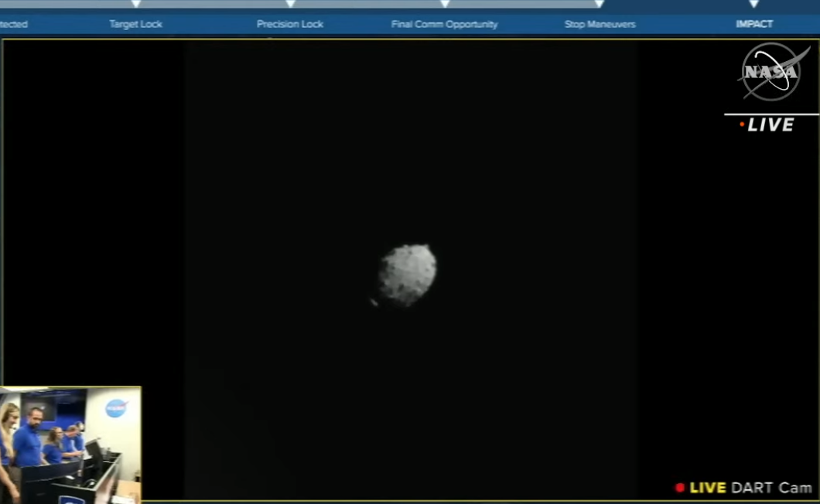Screen dimensions: 820x504
Task: Click the small bright object left-below the asteroid
Action: pos(374,302)
